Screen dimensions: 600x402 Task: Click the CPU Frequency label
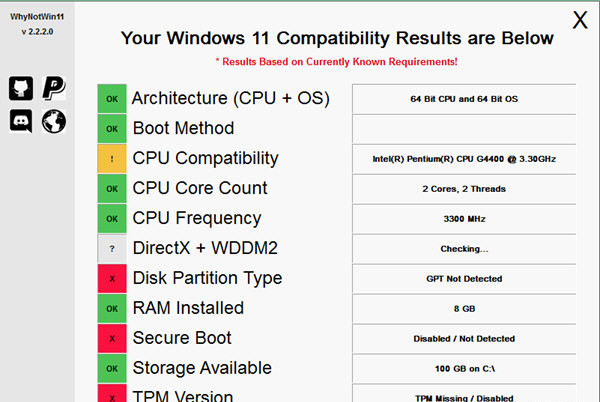(196, 218)
